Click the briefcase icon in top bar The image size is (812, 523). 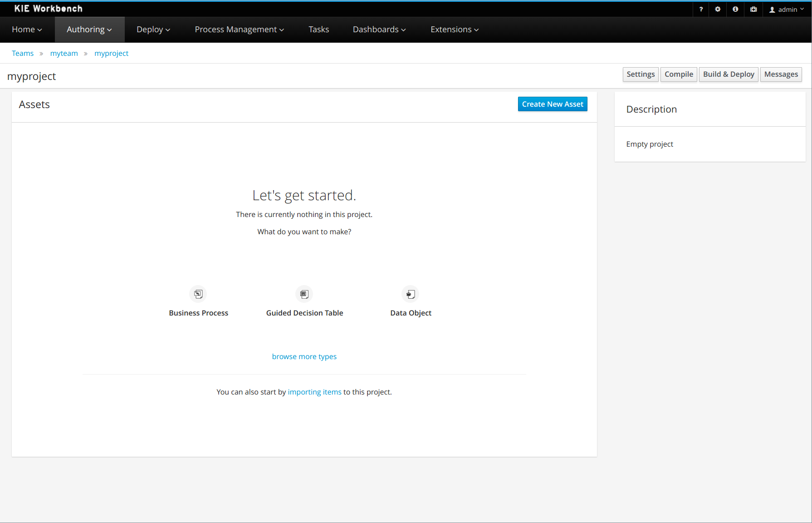753,10
